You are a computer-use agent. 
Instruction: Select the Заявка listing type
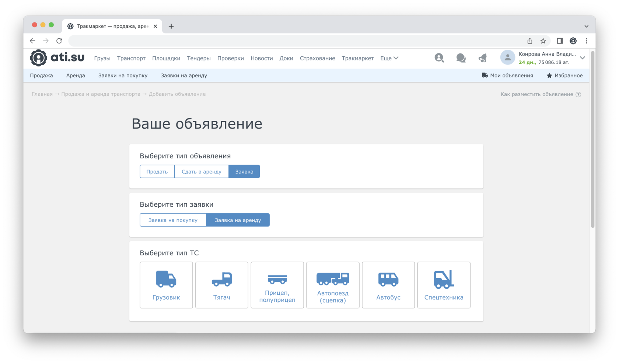pyautogui.click(x=244, y=171)
